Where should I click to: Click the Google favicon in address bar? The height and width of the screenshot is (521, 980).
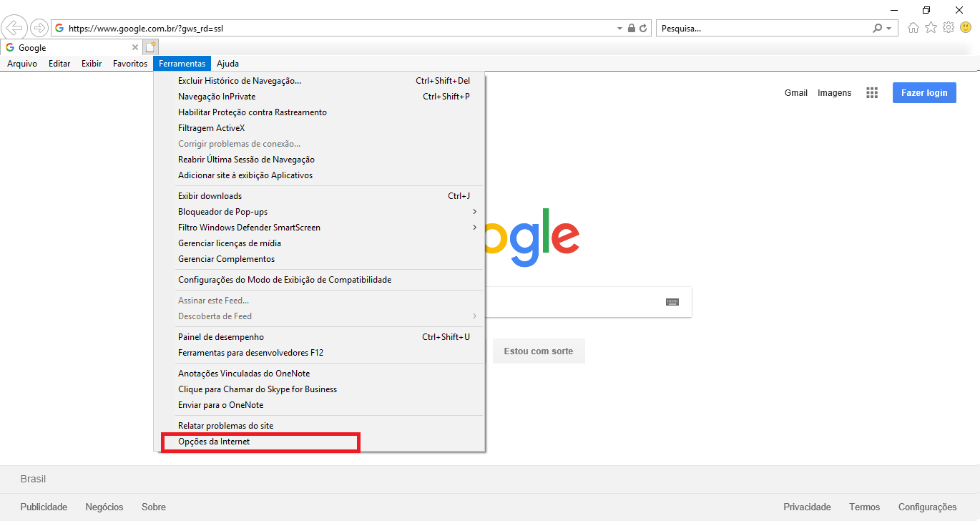click(59, 29)
